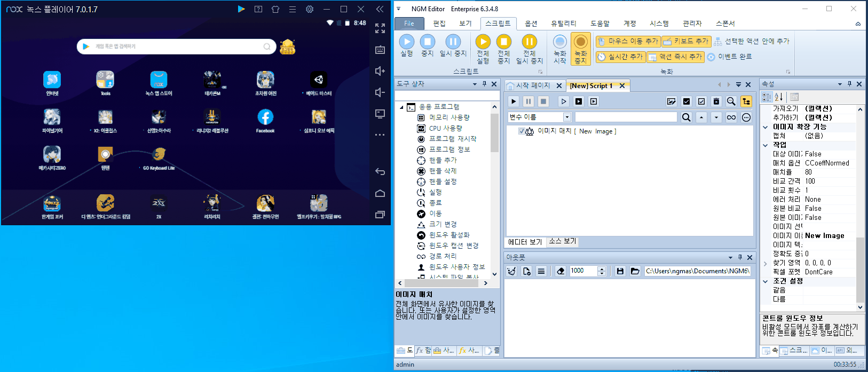Collapse the 이미지 확장 기능 property group
The width and height of the screenshot is (868, 372).
tap(766, 127)
